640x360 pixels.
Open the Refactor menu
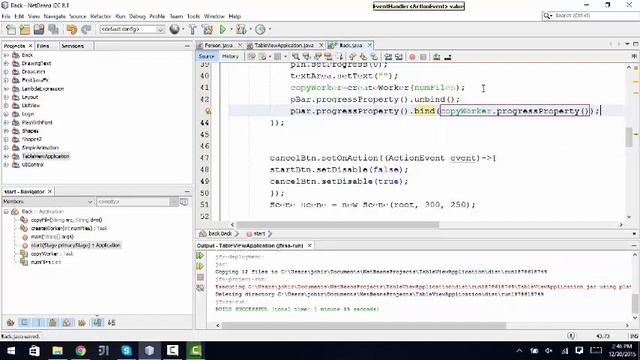(x=100, y=16)
